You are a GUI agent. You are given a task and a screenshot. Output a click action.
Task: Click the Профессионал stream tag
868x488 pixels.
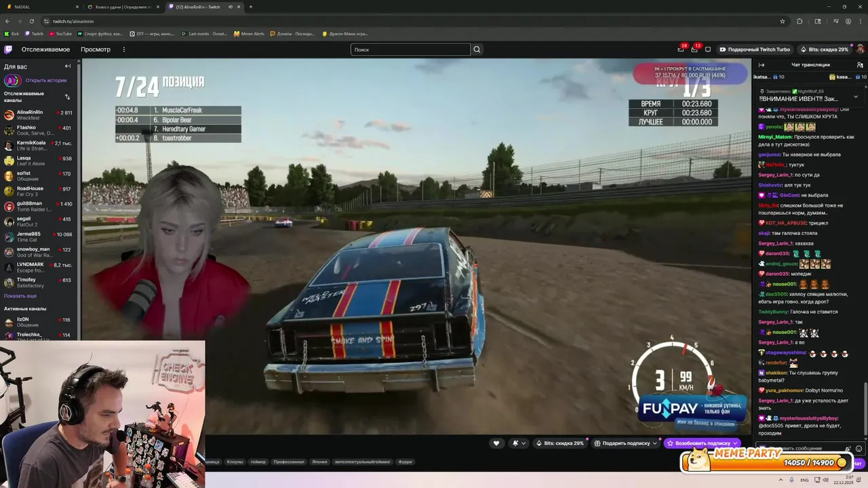click(289, 462)
